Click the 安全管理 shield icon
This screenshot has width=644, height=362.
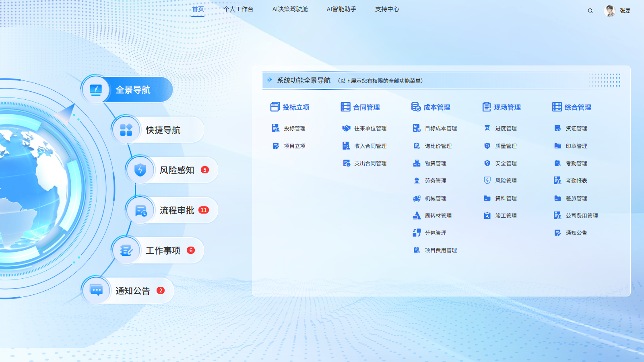(x=487, y=163)
